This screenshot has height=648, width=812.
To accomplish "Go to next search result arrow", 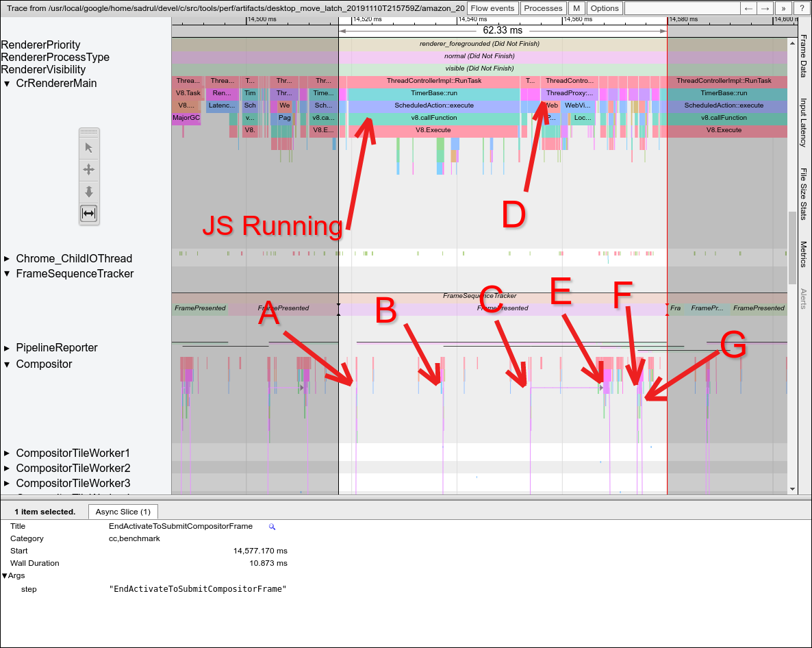I will click(x=766, y=8).
